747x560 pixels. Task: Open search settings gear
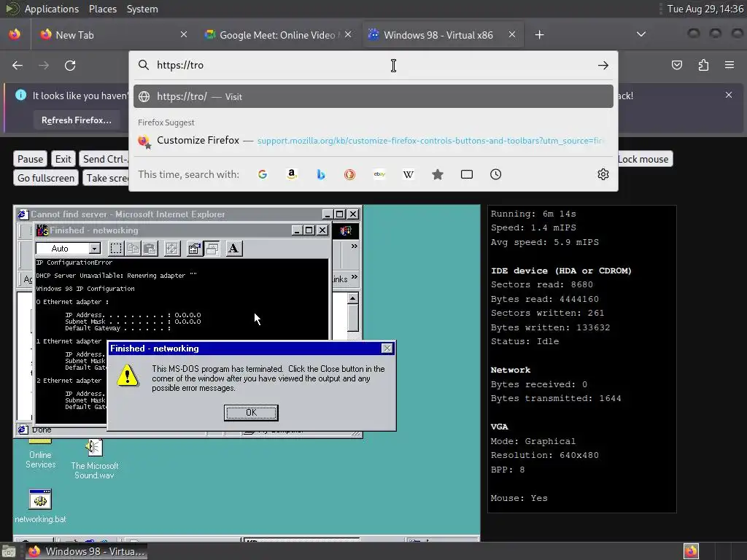(x=603, y=174)
